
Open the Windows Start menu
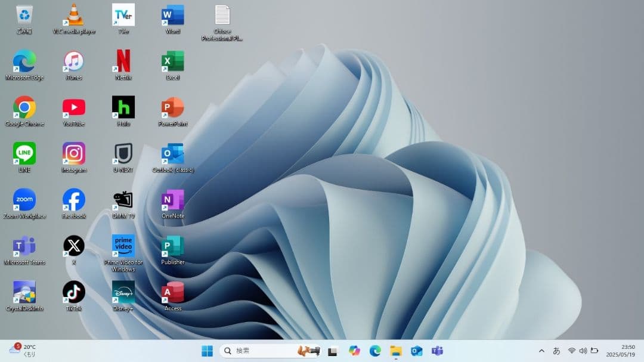click(x=207, y=351)
